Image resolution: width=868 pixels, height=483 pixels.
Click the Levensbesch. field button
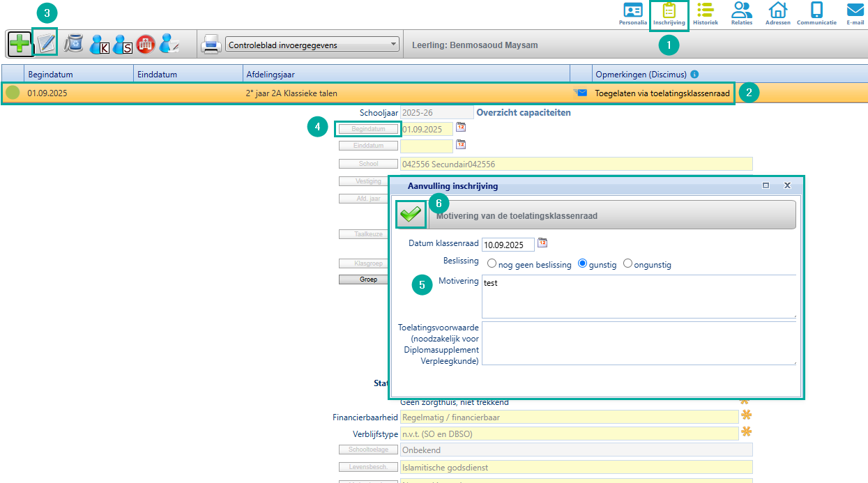pyautogui.click(x=368, y=467)
